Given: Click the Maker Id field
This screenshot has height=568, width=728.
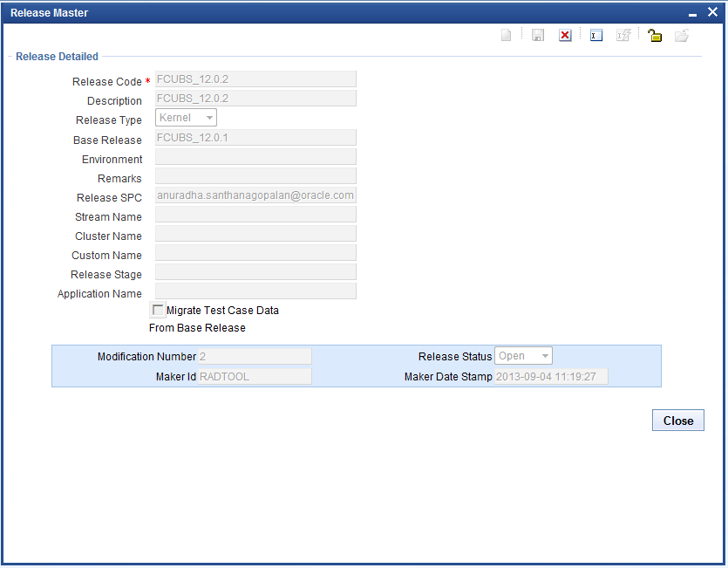Looking at the screenshot, I should pos(255,377).
